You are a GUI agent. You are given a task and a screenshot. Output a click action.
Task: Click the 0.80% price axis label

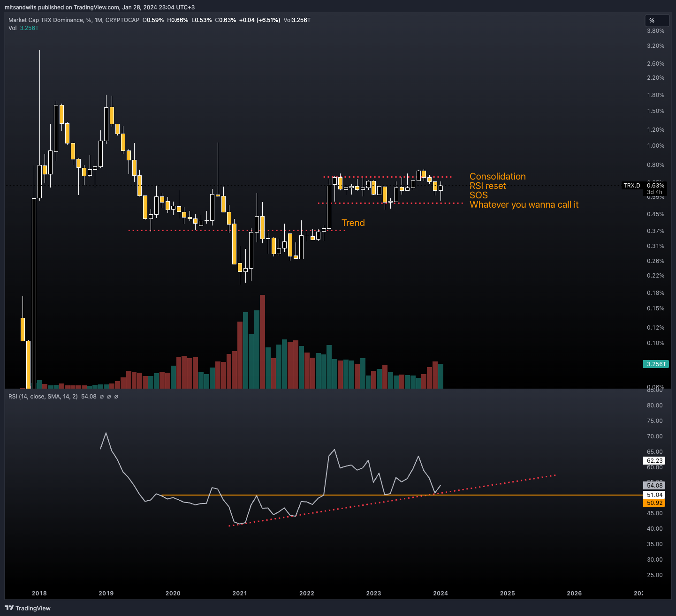tap(656, 165)
